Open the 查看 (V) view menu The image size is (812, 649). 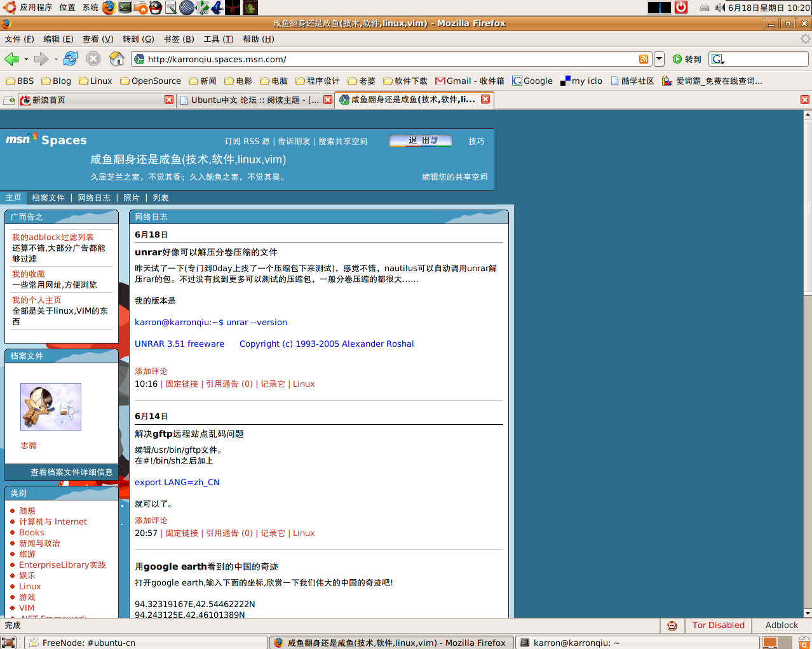click(98, 39)
